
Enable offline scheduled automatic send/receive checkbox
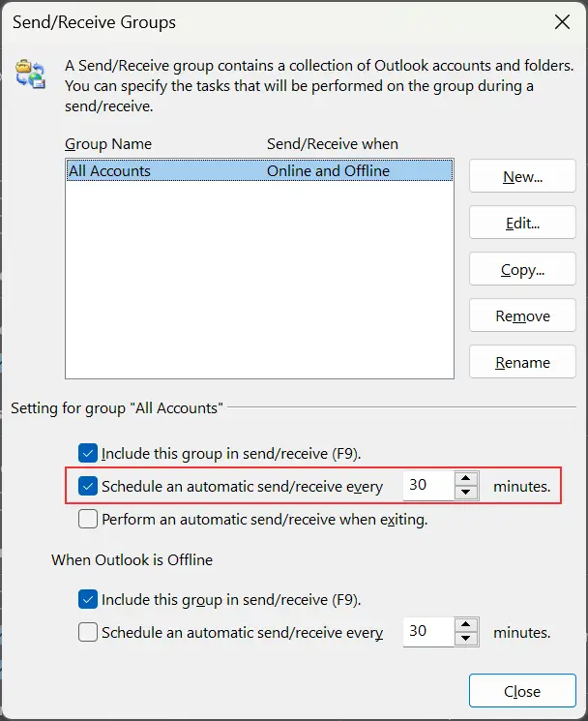coord(88,633)
